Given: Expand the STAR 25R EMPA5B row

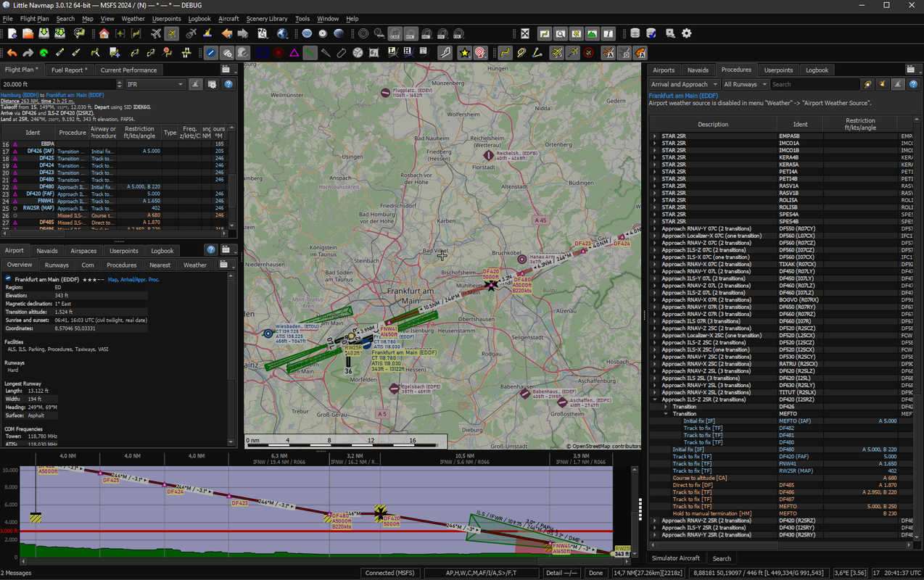Looking at the screenshot, I should point(655,136).
